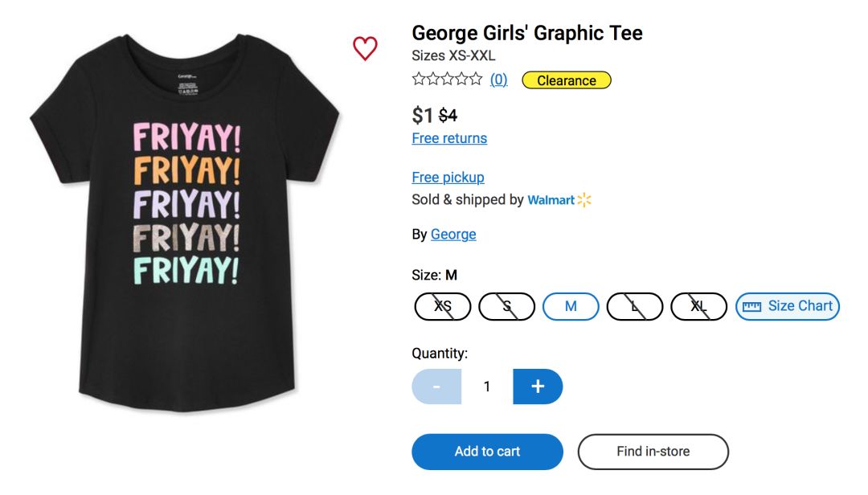The image size is (868, 495).
Task: Click the heart favorite icon
Action: point(365,48)
